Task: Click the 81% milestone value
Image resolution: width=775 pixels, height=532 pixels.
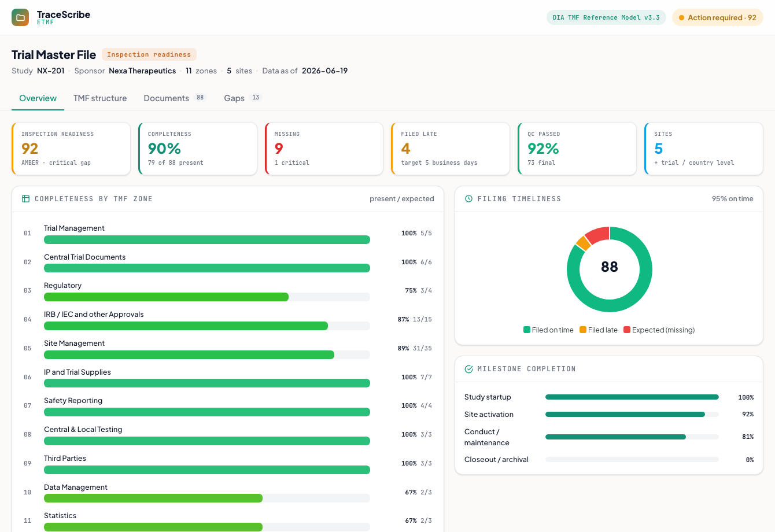Action: point(748,437)
